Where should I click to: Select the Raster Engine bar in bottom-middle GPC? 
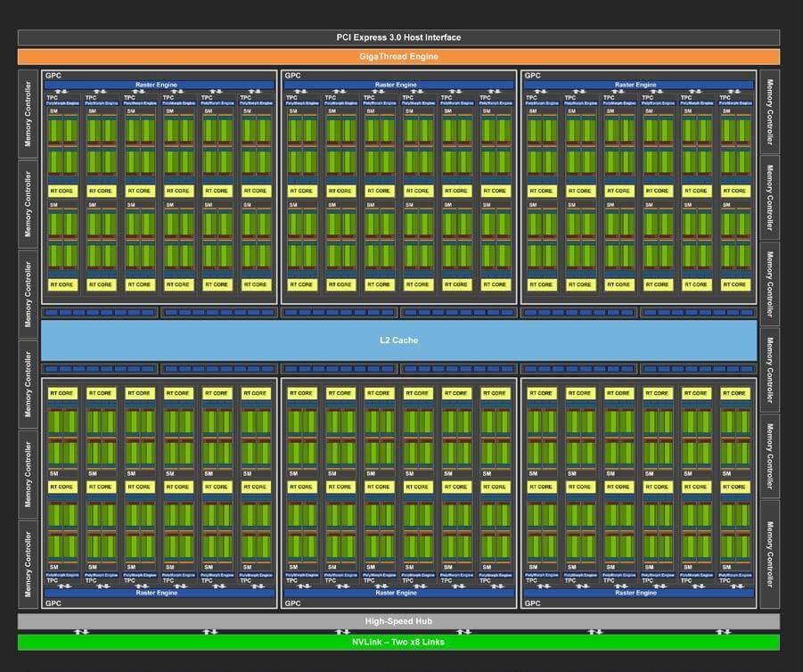tap(398, 593)
